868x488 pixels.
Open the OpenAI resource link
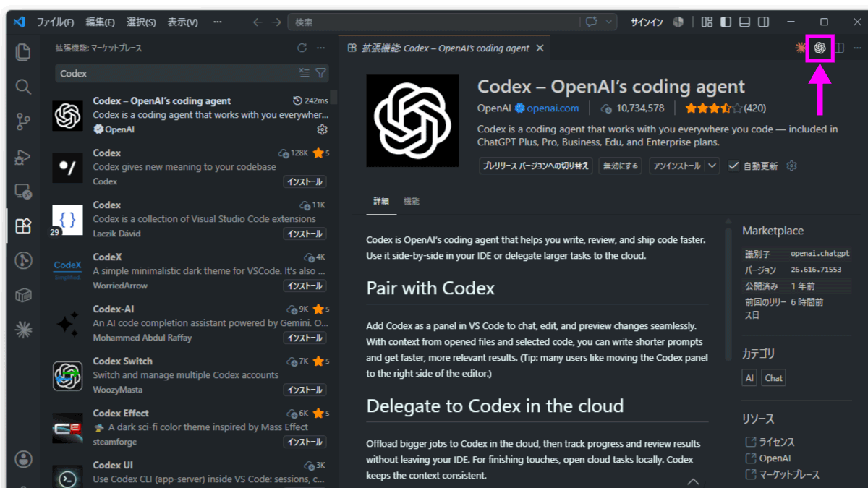click(775, 458)
